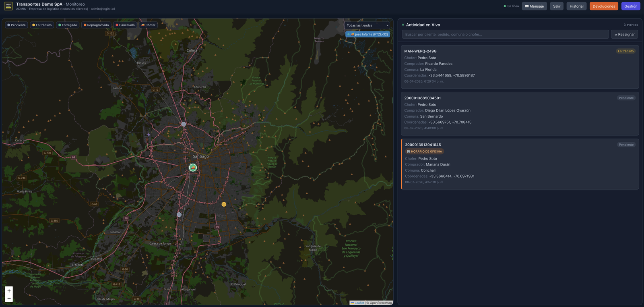Zoom in the map with plus button
This screenshot has height=307, width=644.
tap(9, 290)
